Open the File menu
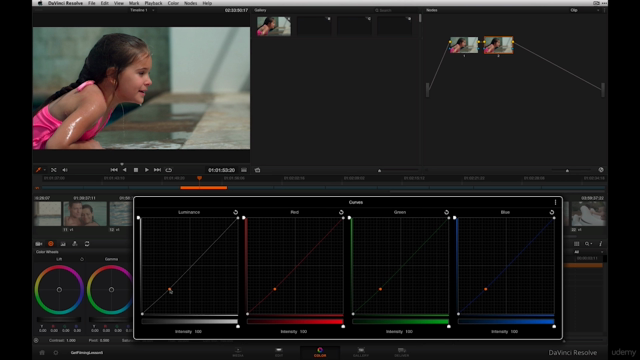640x360 pixels. pos(92,3)
